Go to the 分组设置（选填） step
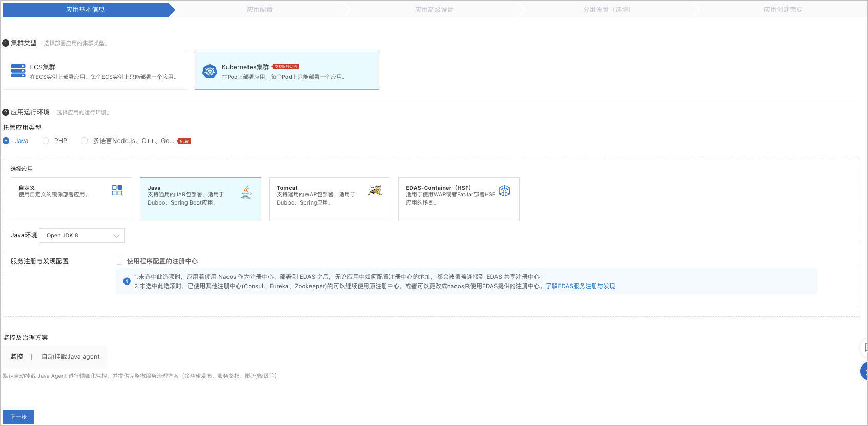 pyautogui.click(x=608, y=10)
